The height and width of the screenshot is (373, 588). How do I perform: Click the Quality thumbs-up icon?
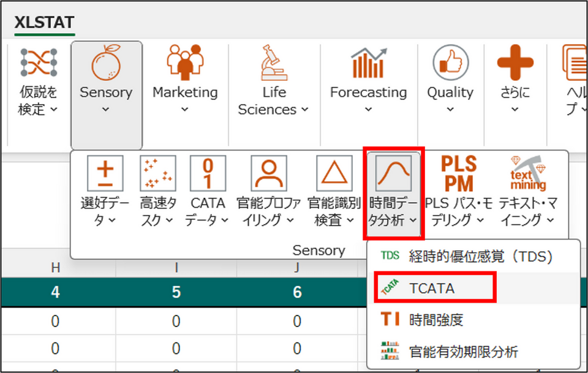450,62
